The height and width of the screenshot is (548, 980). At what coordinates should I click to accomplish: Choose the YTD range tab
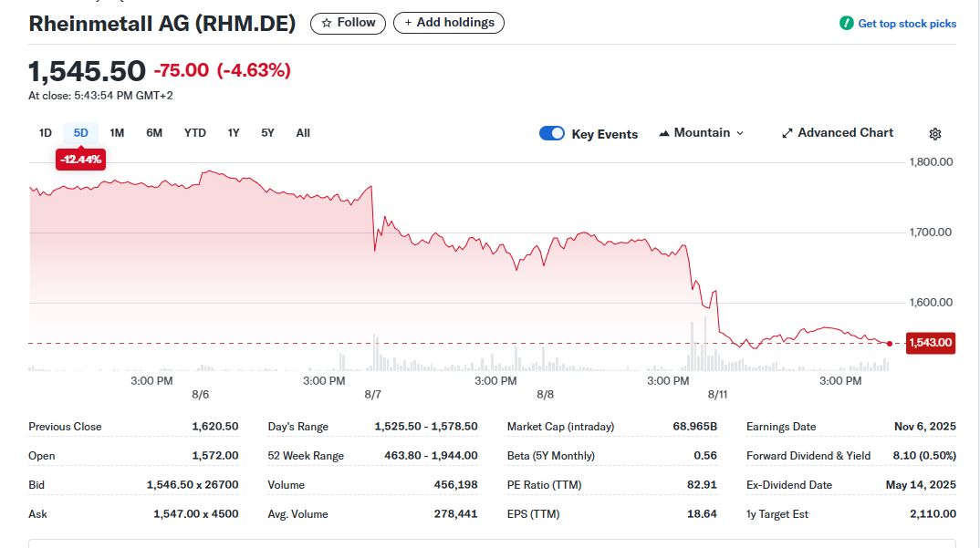point(195,133)
